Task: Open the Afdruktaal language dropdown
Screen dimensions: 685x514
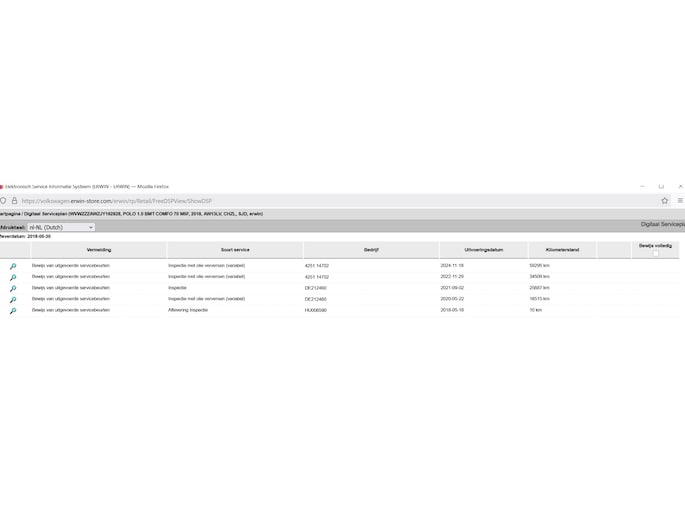Action: tap(61, 227)
